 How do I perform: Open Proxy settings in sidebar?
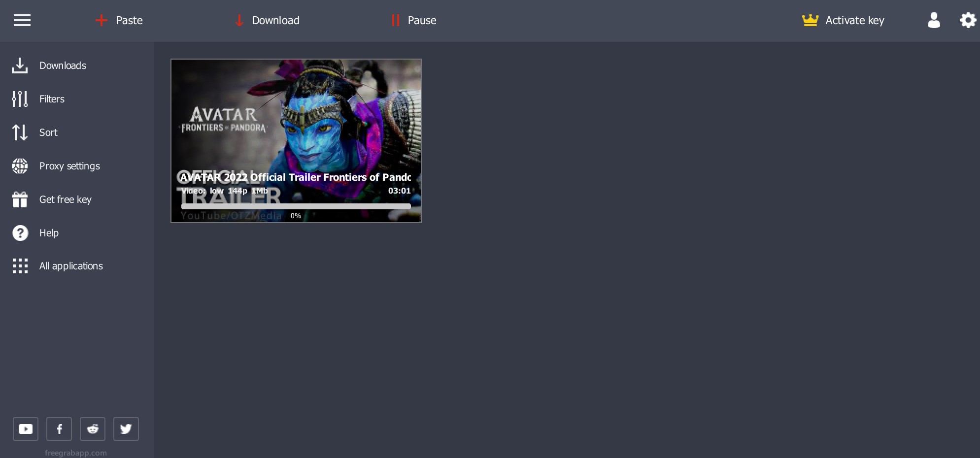[x=69, y=166]
